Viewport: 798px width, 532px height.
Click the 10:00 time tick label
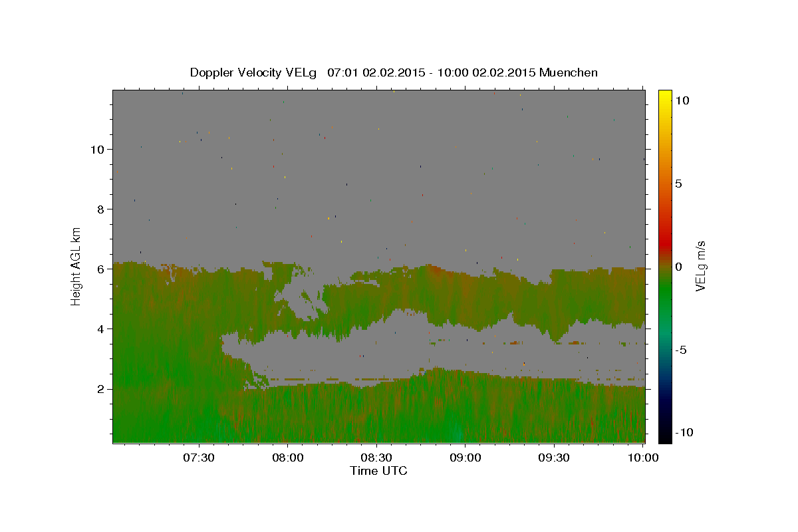coord(643,458)
